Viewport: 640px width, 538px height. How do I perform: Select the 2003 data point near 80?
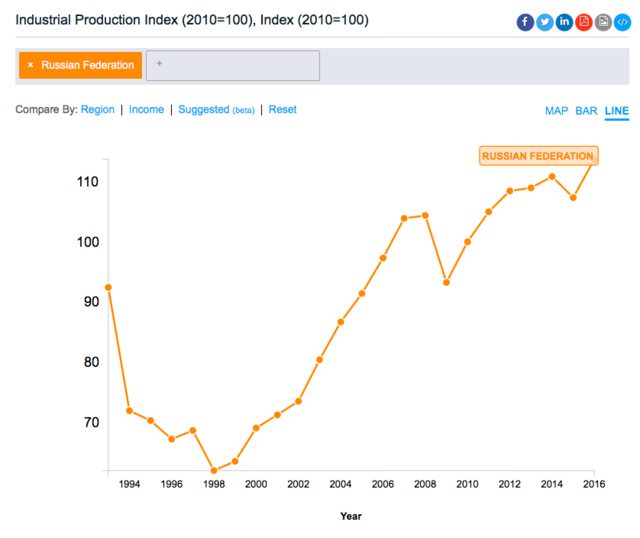[x=320, y=360]
